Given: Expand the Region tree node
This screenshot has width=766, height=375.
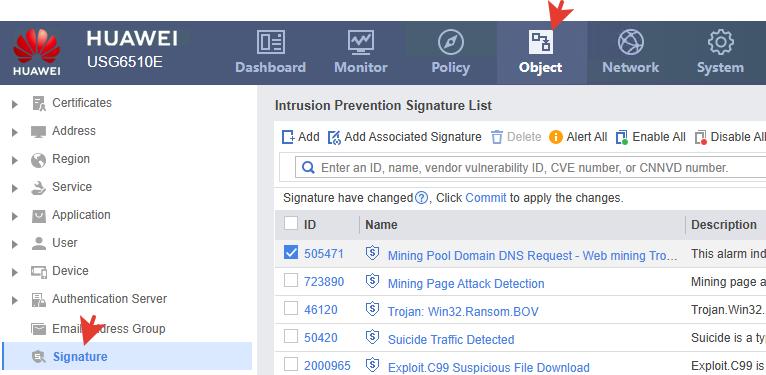Looking at the screenshot, I should pos(15,160).
